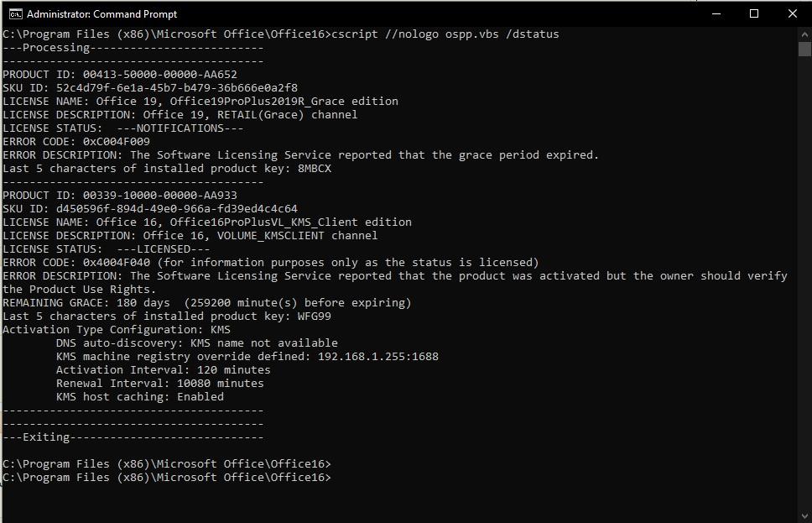Viewport: 812px width, 523px height.
Task: Click the vertical scrollbar thumb
Action: (804, 50)
